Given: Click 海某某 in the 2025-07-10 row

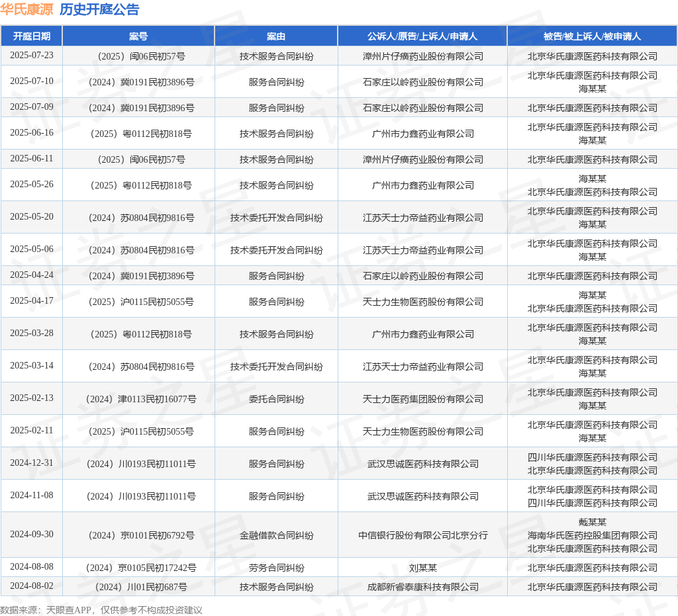Looking at the screenshot, I should (593, 89).
